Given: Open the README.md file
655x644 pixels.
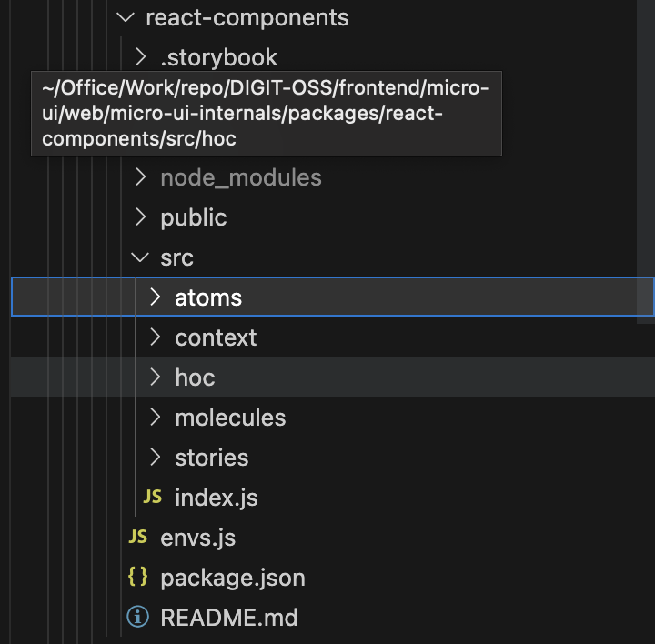Looking at the screenshot, I should point(228,618).
